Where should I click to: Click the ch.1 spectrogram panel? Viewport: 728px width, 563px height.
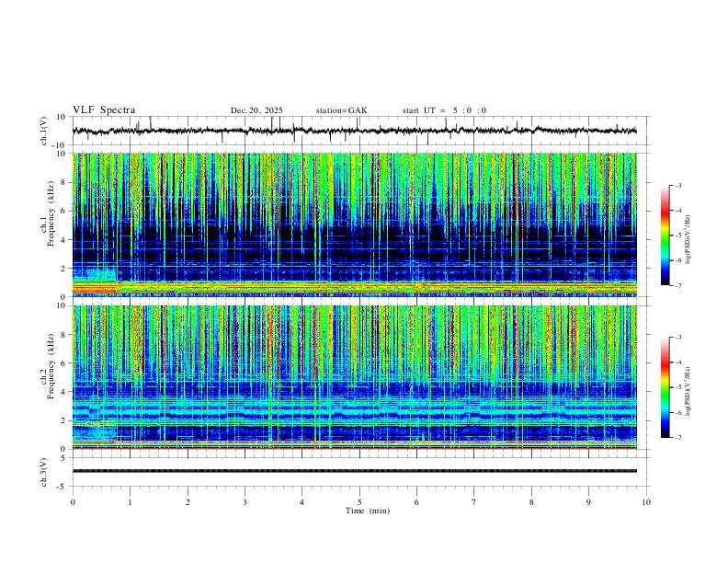355,224
